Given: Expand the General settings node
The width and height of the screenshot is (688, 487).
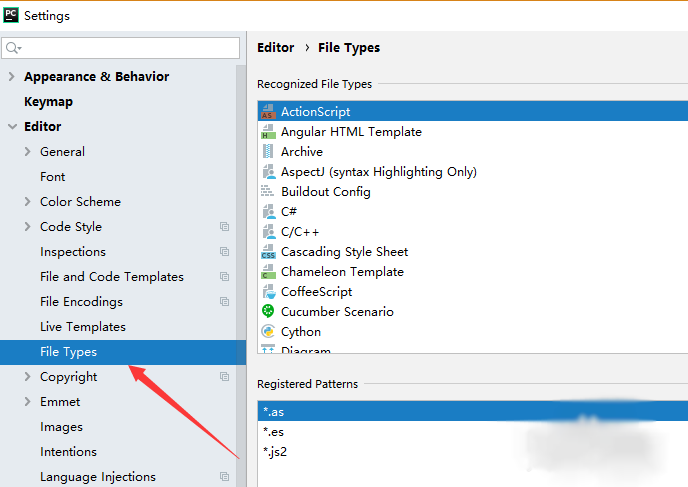Looking at the screenshot, I should [x=27, y=152].
